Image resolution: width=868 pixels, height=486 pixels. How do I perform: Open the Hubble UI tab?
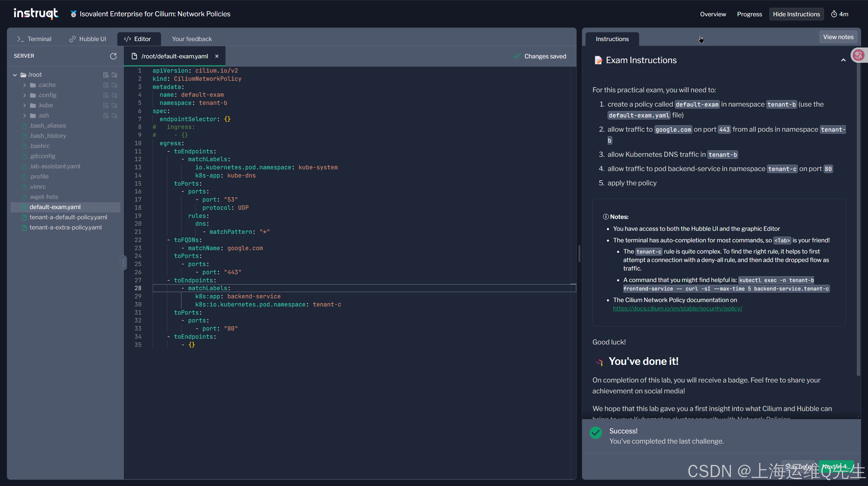87,39
